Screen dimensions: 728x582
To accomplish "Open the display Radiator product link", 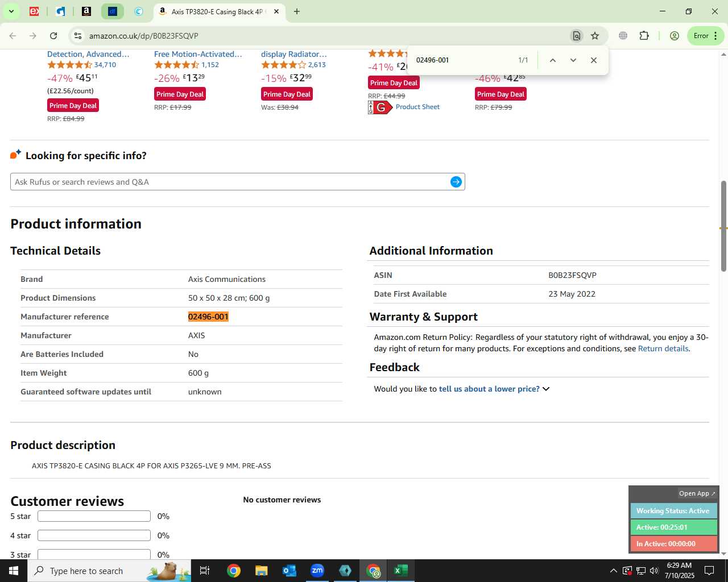I will point(294,54).
